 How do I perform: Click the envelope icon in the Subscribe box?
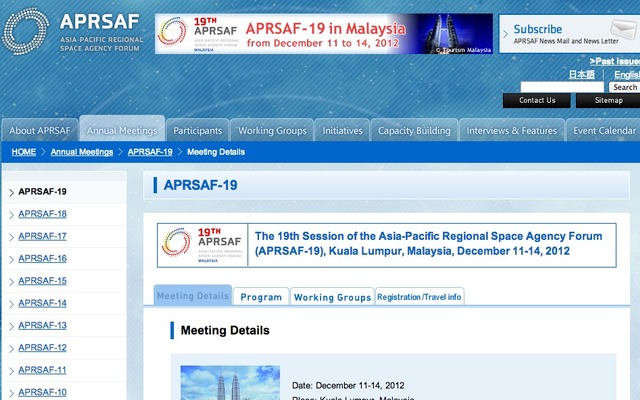coord(623,29)
